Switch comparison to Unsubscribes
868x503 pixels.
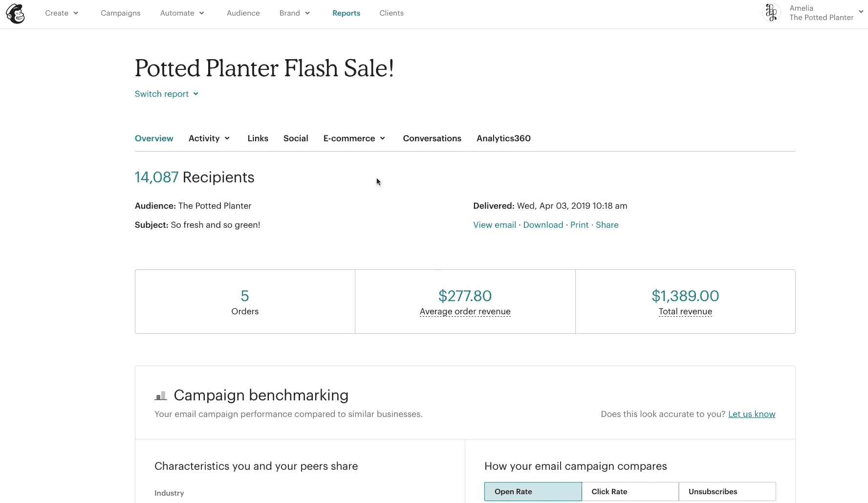[x=727, y=492]
